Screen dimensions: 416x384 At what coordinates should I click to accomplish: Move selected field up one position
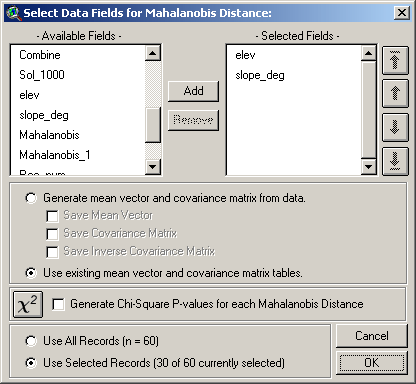[395, 94]
